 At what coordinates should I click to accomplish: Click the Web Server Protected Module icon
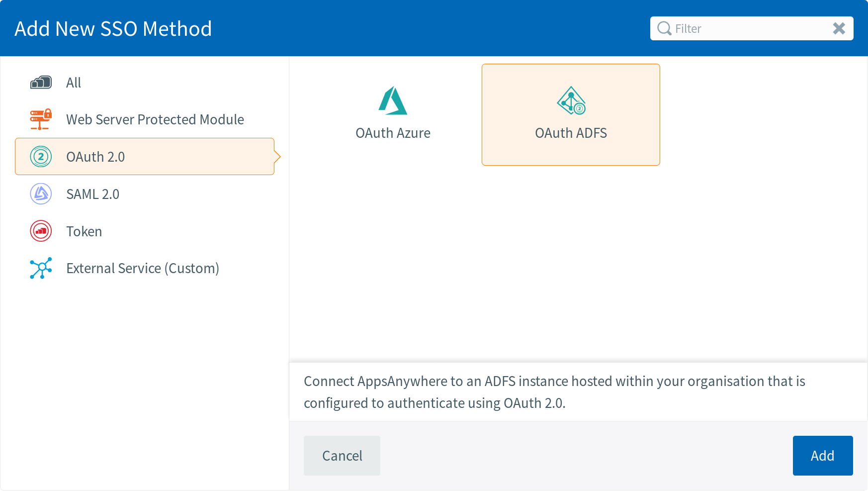pos(41,119)
